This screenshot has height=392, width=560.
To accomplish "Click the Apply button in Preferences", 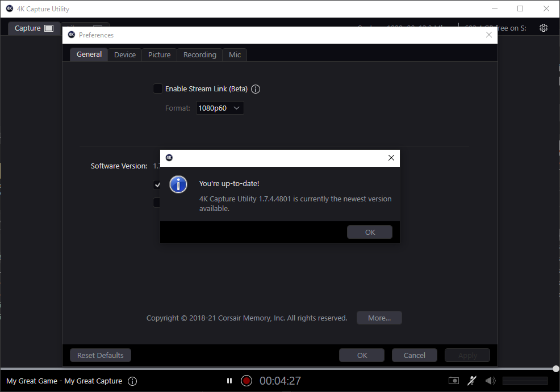I will click(x=467, y=355).
